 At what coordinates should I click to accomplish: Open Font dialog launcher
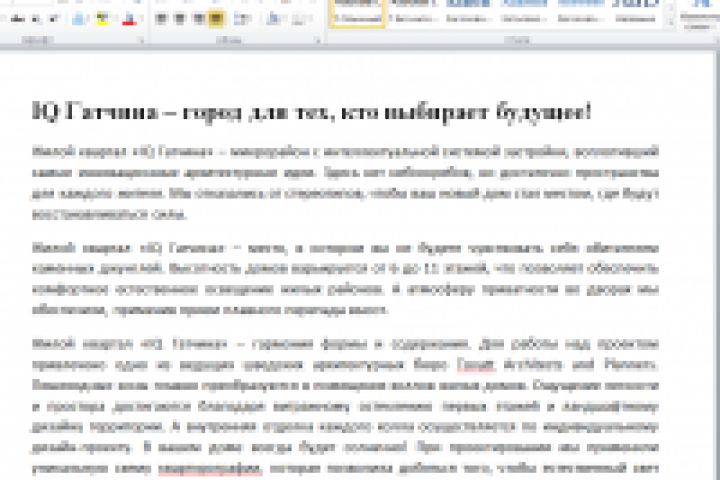141,41
